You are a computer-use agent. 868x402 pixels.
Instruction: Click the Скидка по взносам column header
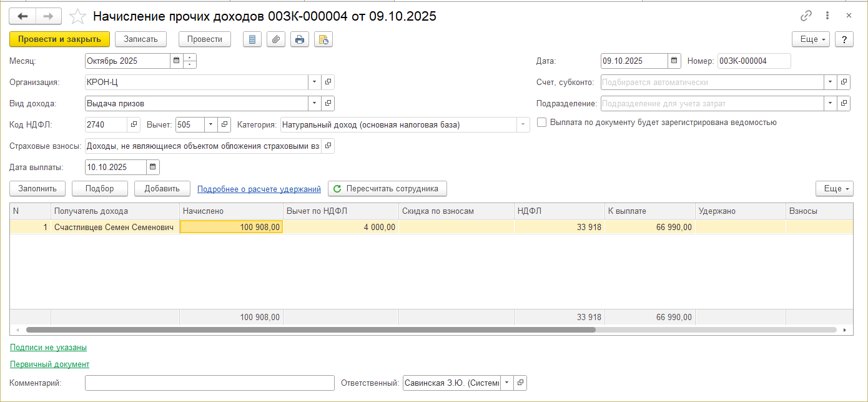[x=456, y=211]
